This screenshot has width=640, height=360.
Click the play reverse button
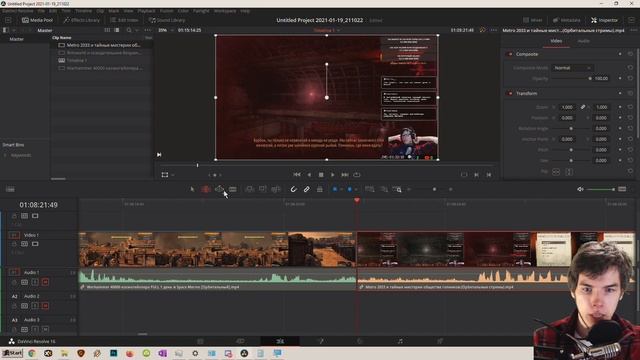click(309, 175)
